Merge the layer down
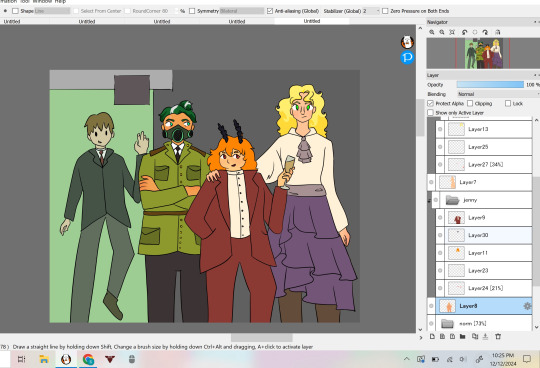The width and height of the screenshot is (540, 368). (x=485, y=336)
